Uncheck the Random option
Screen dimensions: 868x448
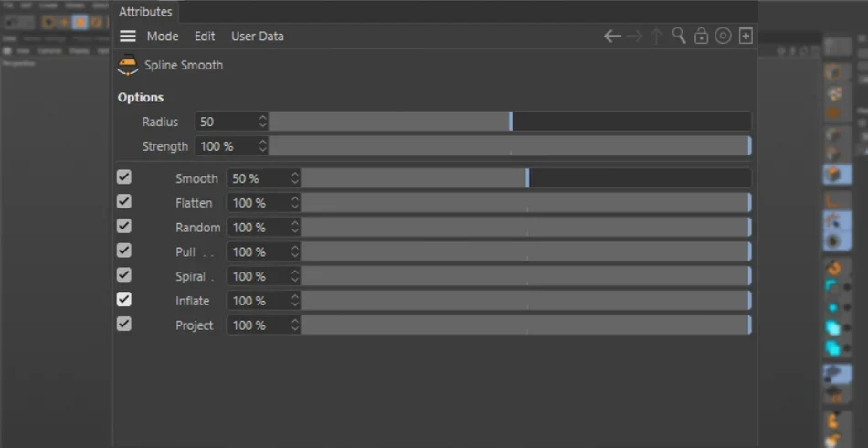point(124,226)
